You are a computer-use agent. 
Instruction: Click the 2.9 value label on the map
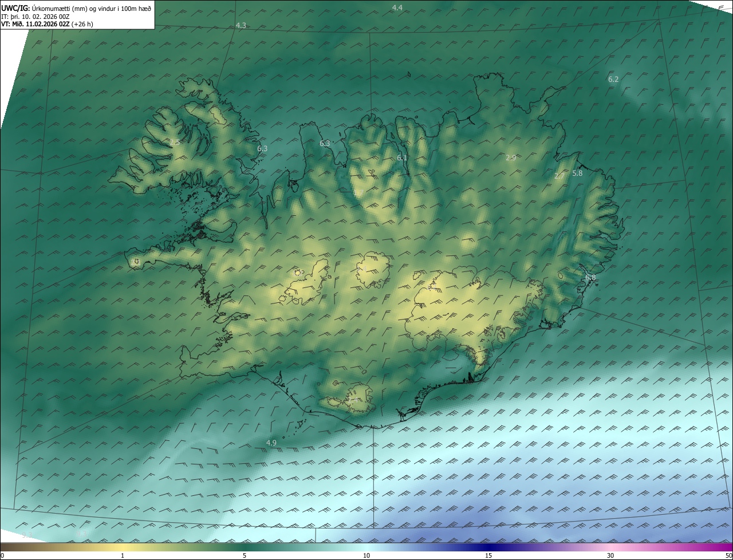click(x=511, y=157)
